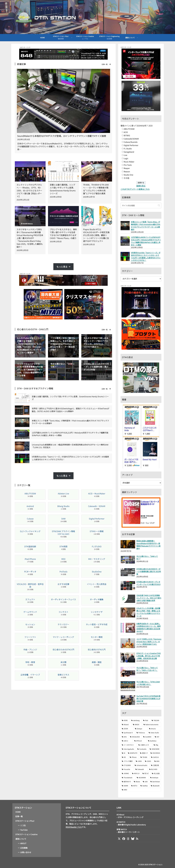The image size is (175, 868).
Task: Choose Logic radio option in poll
Action: pos(122,158)
